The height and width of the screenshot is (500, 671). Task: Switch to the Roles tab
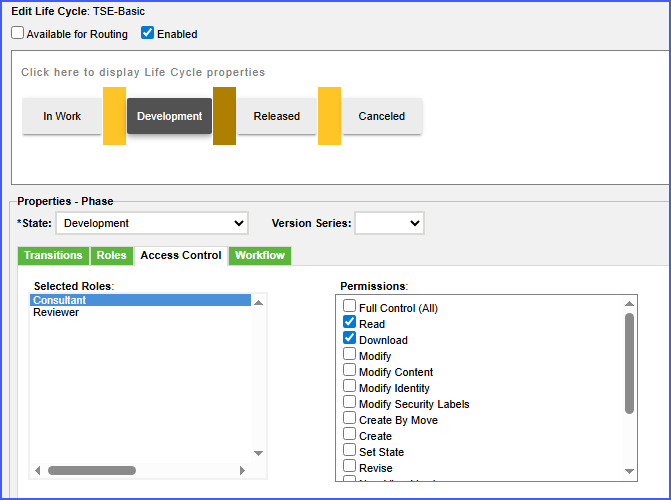pos(111,256)
